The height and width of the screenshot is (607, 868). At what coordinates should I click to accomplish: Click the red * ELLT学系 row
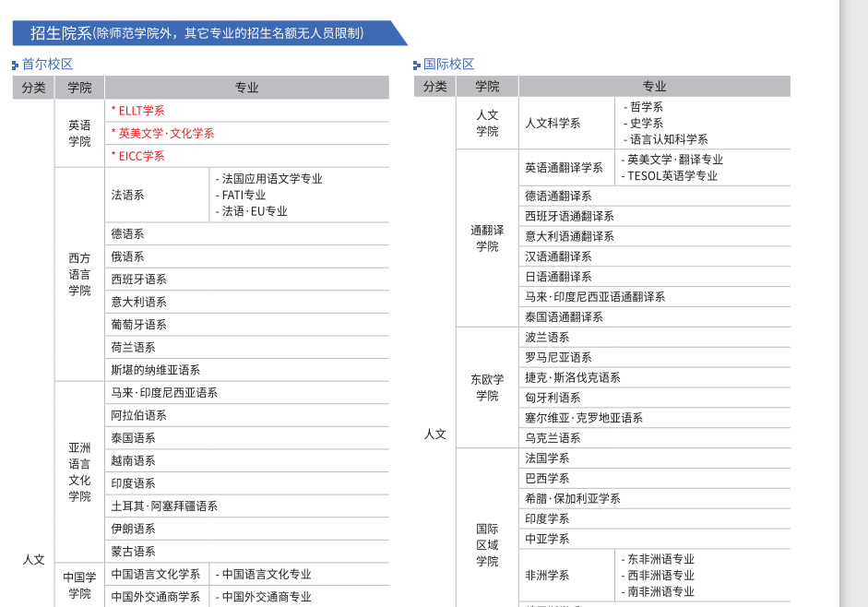pos(247,111)
